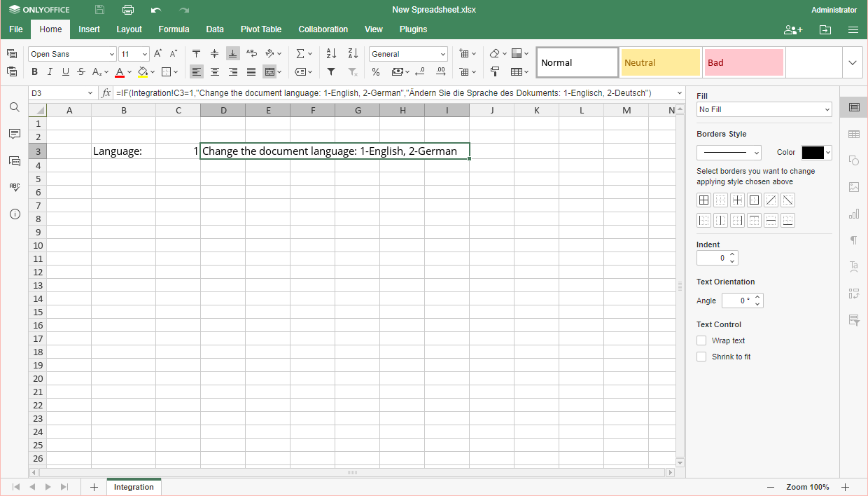Open the Fill type dropdown
Image resolution: width=868 pixels, height=496 pixels.
click(x=764, y=109)
